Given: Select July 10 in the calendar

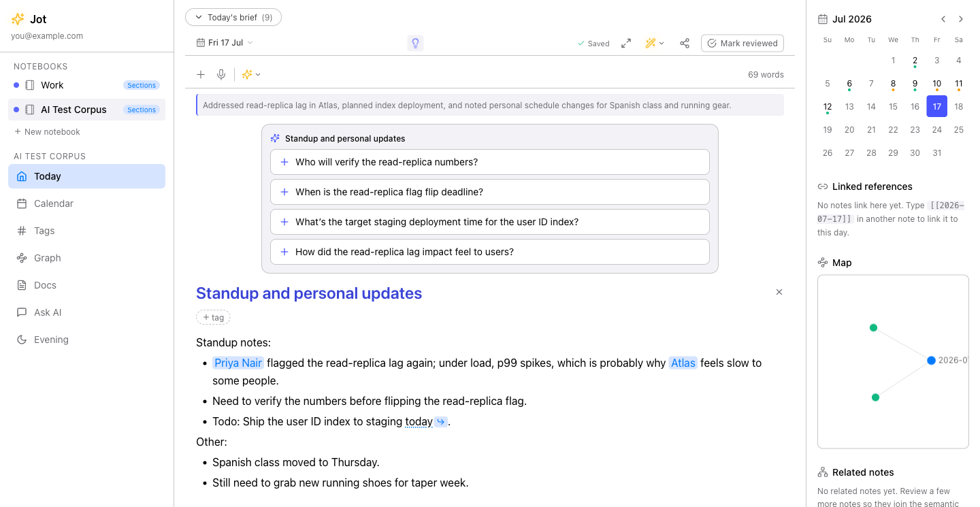Looking at the screenshot, I should click(937, 84).
